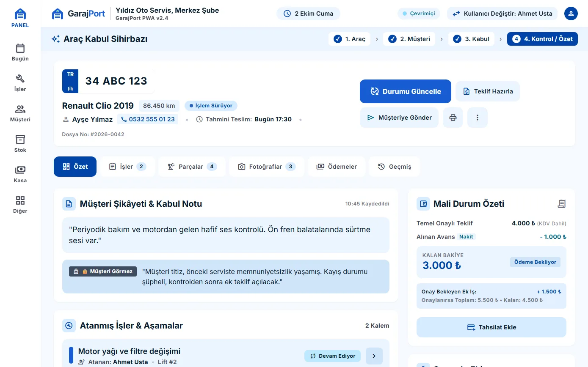Click the 86.450 km mileage value
This screenshot has height=367, width=588.
pyautogui.click(x=159, y=106)
